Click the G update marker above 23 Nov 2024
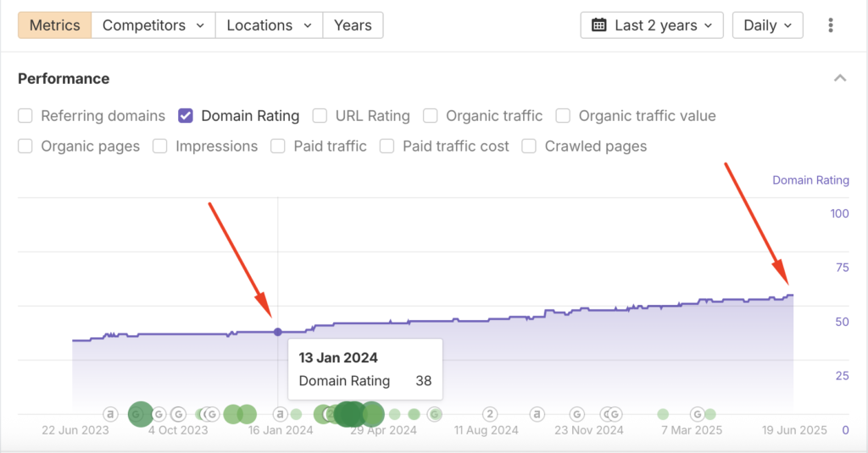868x453 pixels. [x=576, y=414]
